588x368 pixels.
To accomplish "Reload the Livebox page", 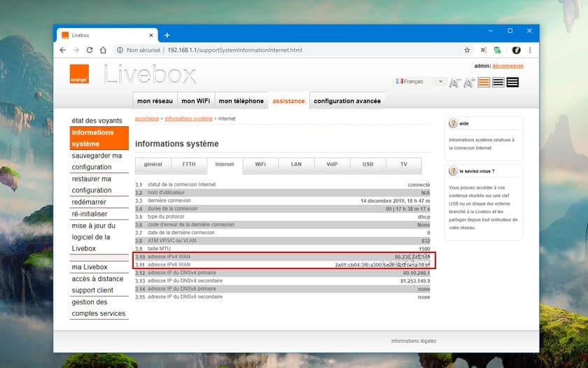I will (x=90, y=50).
